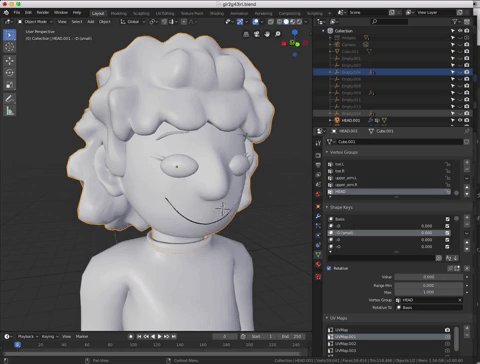Image resolution: width=480 pixels, height=364 pixels.
Task: Open the Object Mode dropdown
Action: point(35,22)
